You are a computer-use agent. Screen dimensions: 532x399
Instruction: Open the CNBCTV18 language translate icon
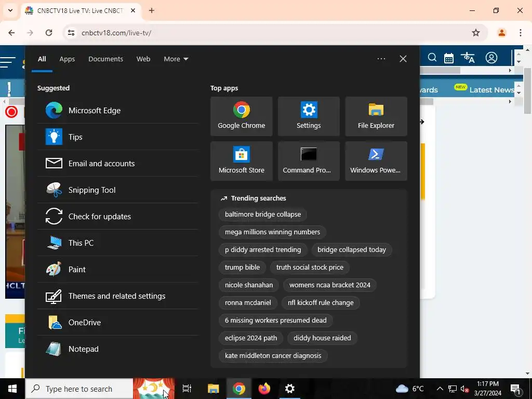(x=469, y=58)
